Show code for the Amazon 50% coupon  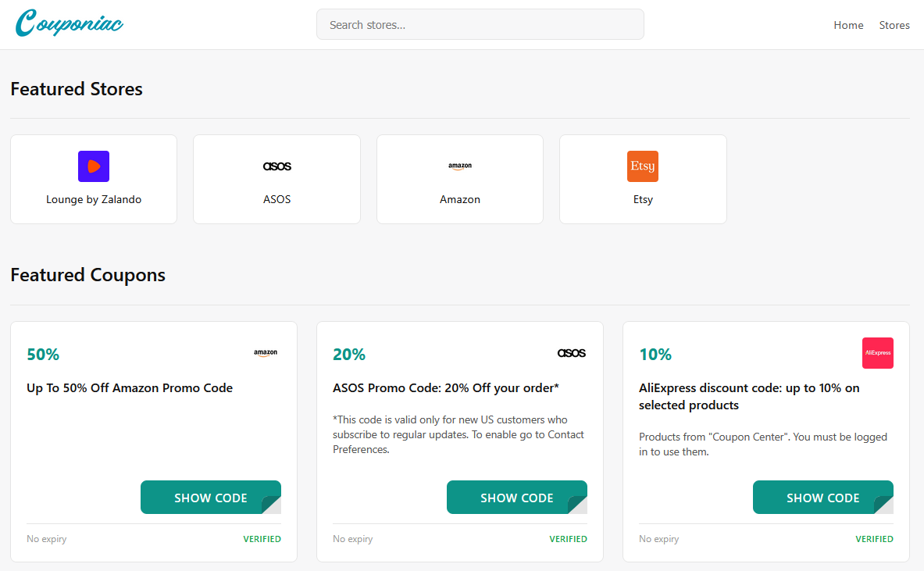(x=210, y=498)
